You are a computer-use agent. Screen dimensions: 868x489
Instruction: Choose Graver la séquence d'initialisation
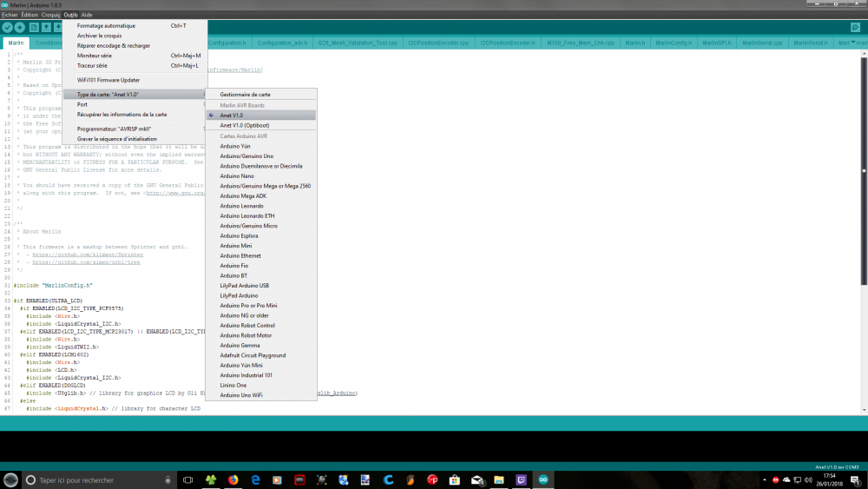(x=135, y=138)
